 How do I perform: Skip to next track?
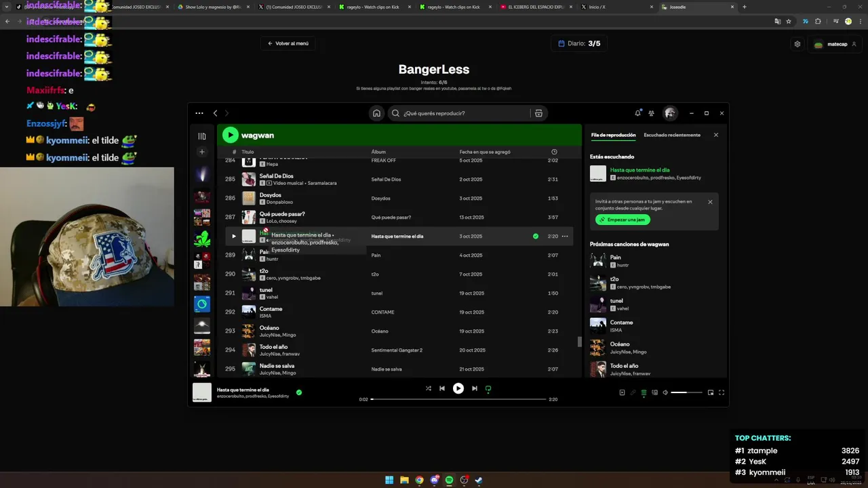click(475, 388)
